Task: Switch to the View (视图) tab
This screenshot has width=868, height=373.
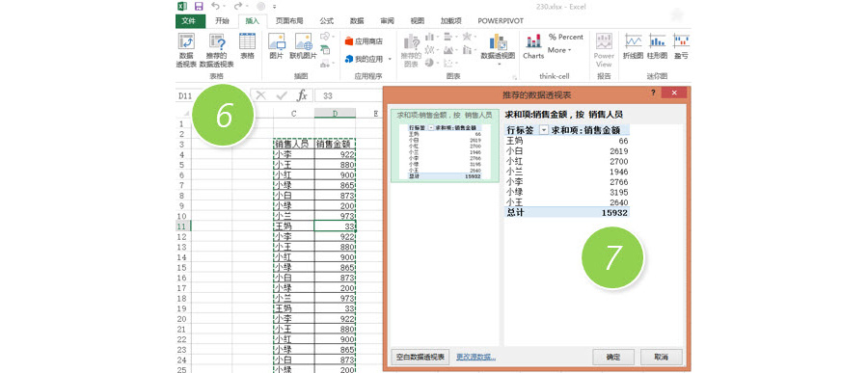Action: pyautogui.click(x=417, y=21)
